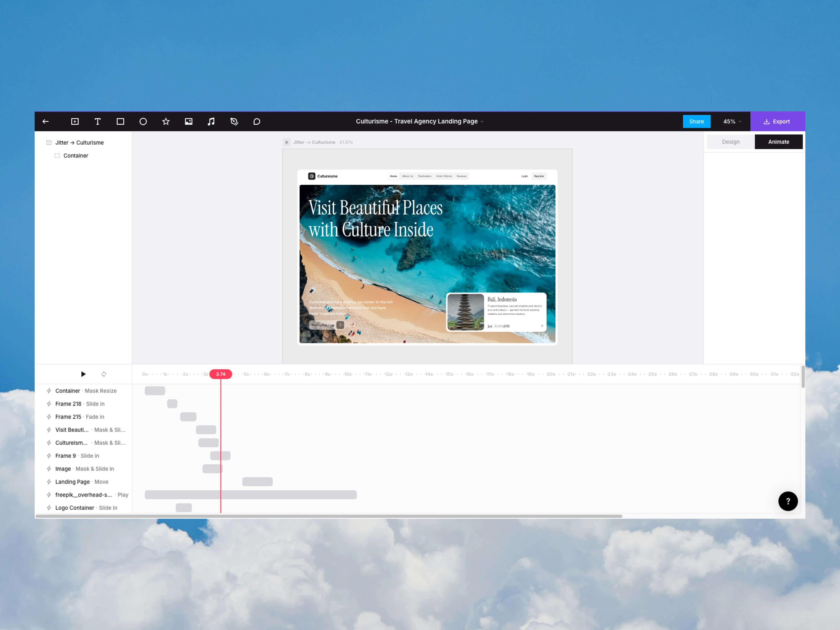Select the Star shape tool
Screen dimensions: 840x630
[x=166, y=122]
